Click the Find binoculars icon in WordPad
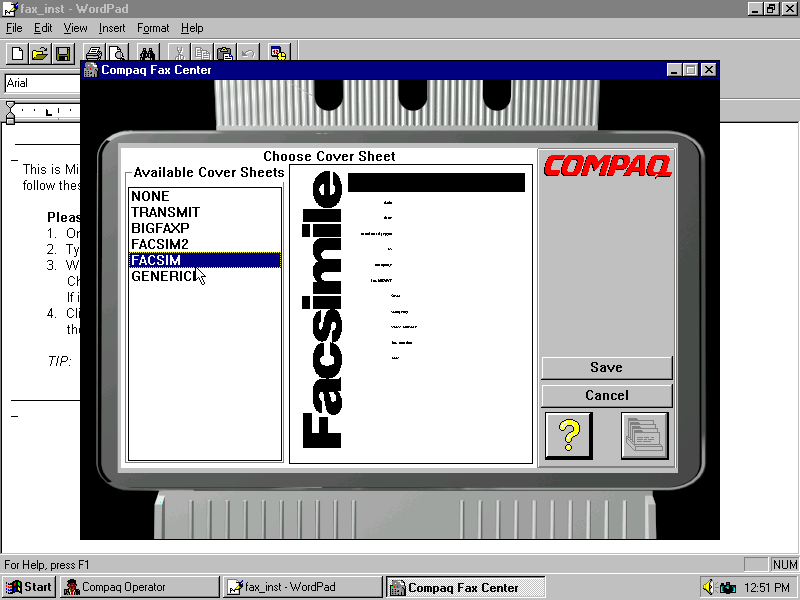The height and width of the screenshot is (600, 800). coord(148,53)
